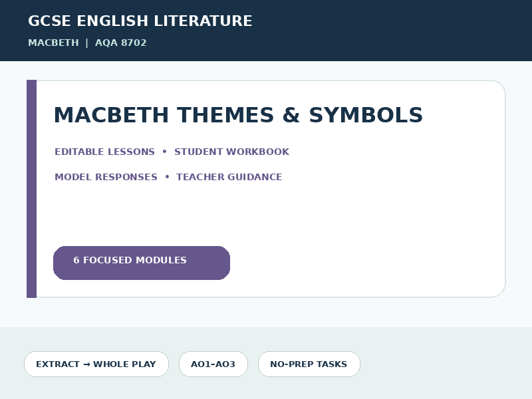Select the AO1-AO3 tag
The image size is (532, 399).
pos(213,364)
